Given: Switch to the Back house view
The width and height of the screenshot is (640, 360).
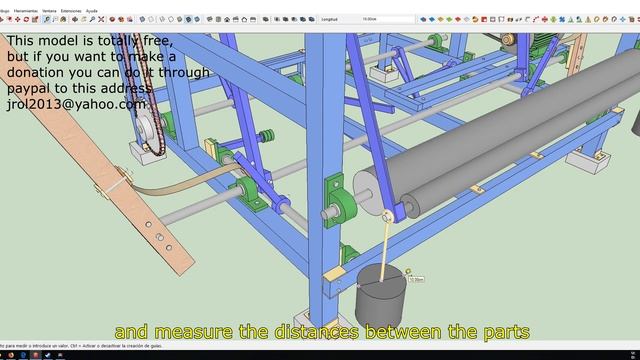Looking at the screenshot, I should pyautogui.click(x=244, y=19).
